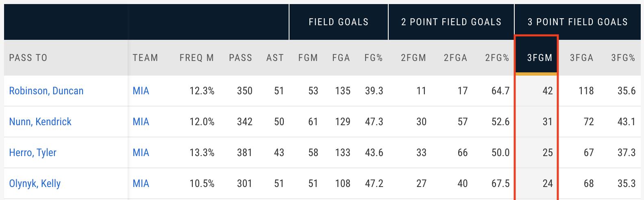The image size is (644, 200).
Task: Sort by the PASS count column header
Action: click(x=240, y=58)
